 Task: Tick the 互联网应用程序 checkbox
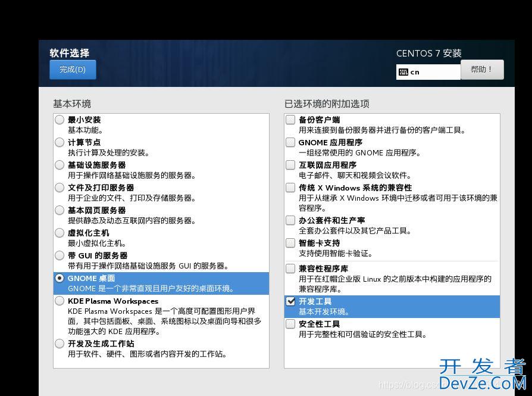click(290, 165)
